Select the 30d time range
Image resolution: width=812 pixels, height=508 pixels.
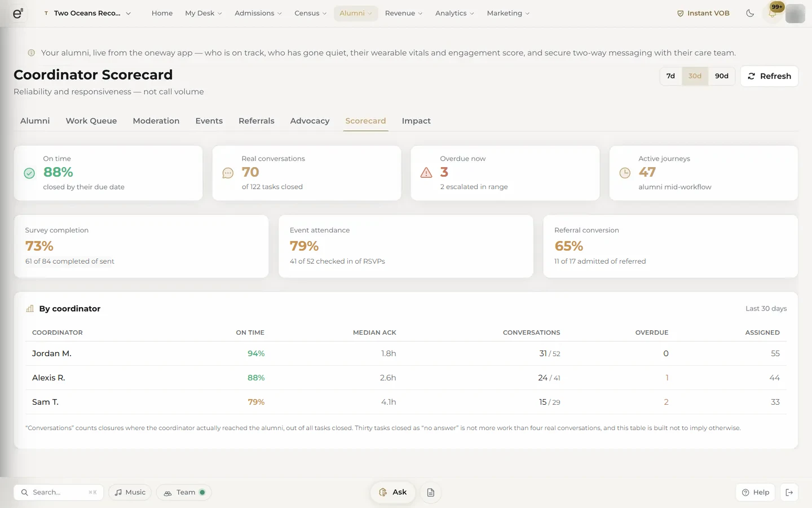pos(695,76)
